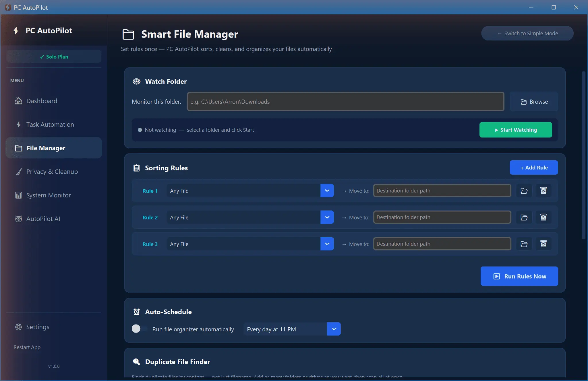Browse destination folder icon for Rule 3
This screenshot has height=381, width=588.
524,244
